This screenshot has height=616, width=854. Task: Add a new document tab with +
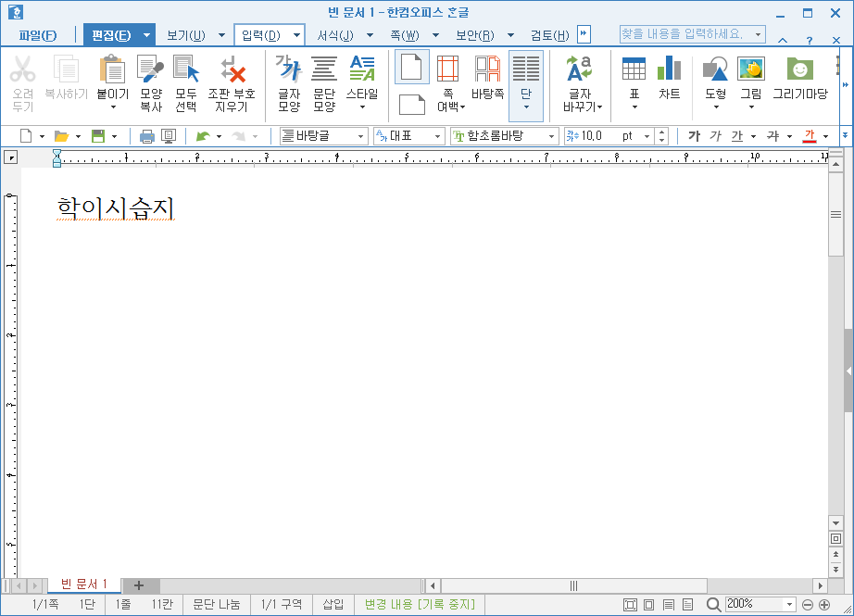click(139, 585)
